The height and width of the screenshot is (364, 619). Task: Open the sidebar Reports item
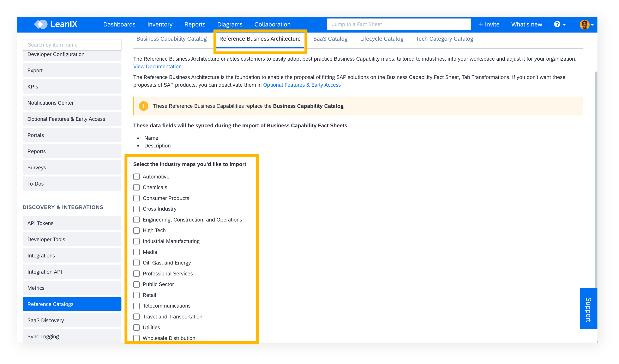(x=72, y=152)
